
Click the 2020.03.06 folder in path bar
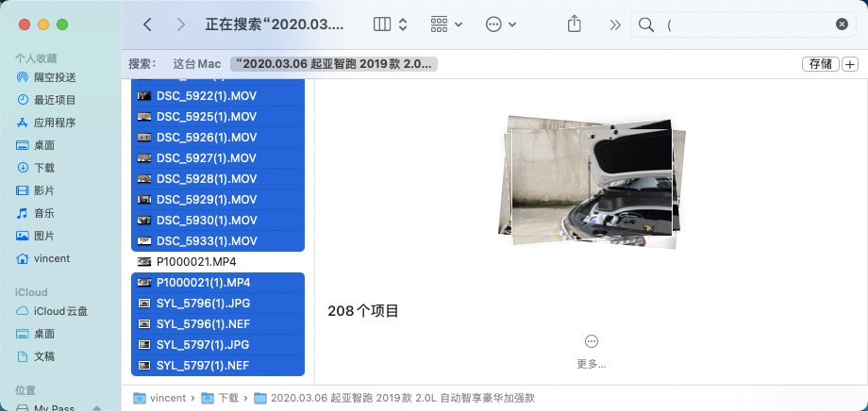coord(394,398)
